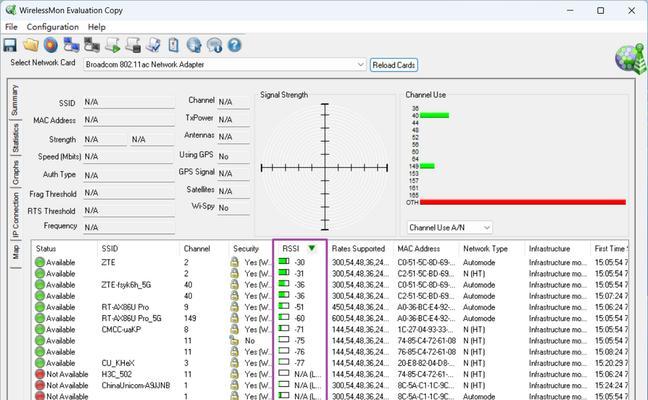Click the signal bar icon beside RSSI -30
Screen dimensions: 648x400
coord(284,262)
